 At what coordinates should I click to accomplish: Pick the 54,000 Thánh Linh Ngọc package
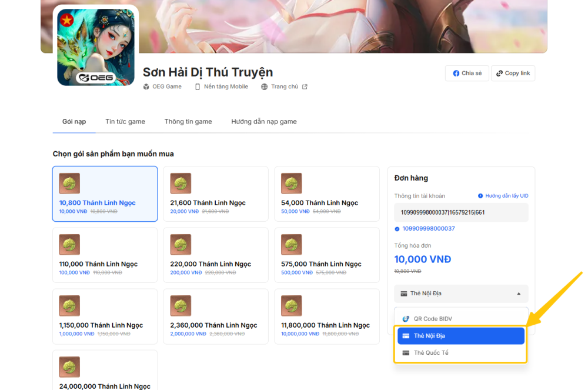pyautogui.click(x=326, y=194)
